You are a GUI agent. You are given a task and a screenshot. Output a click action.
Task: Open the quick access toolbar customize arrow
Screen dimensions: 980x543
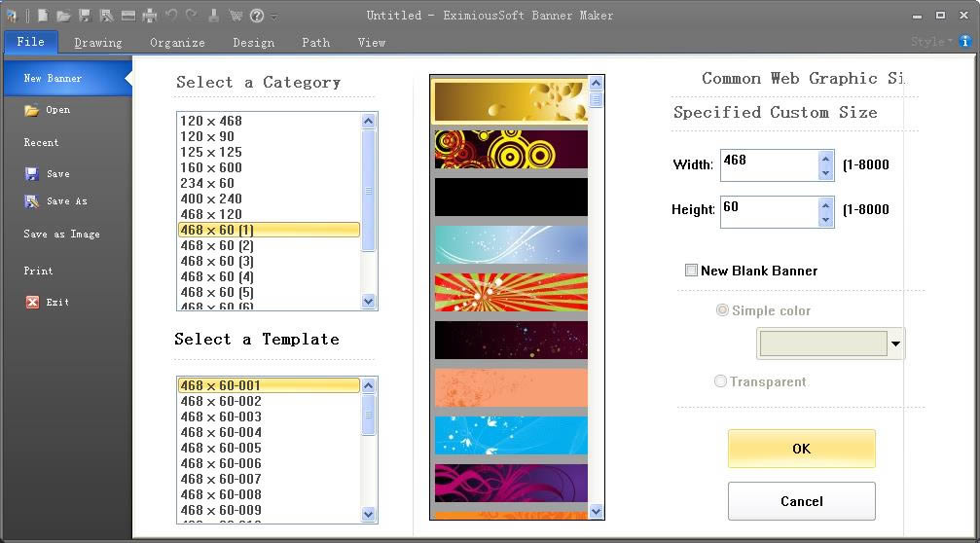tap(275, 17)
